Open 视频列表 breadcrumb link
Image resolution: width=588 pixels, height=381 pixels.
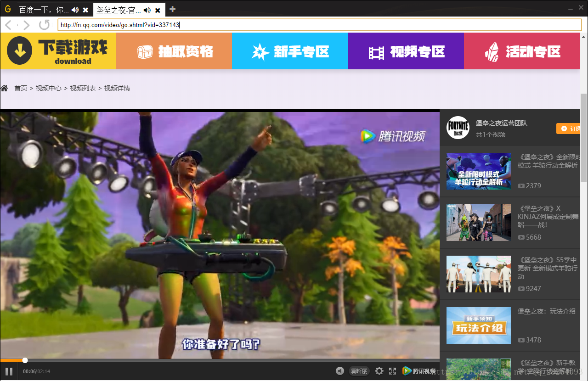click(83, 88)
